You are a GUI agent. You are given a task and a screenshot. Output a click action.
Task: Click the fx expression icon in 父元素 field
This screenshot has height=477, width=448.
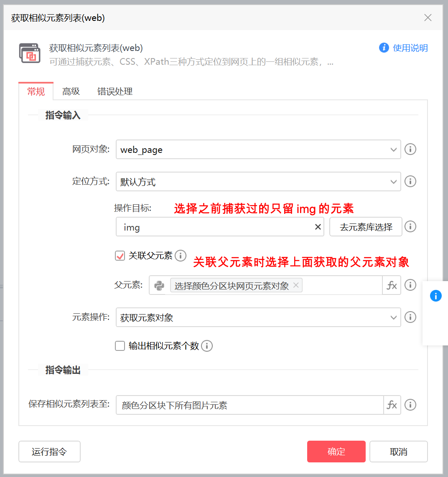coord(392,285)
